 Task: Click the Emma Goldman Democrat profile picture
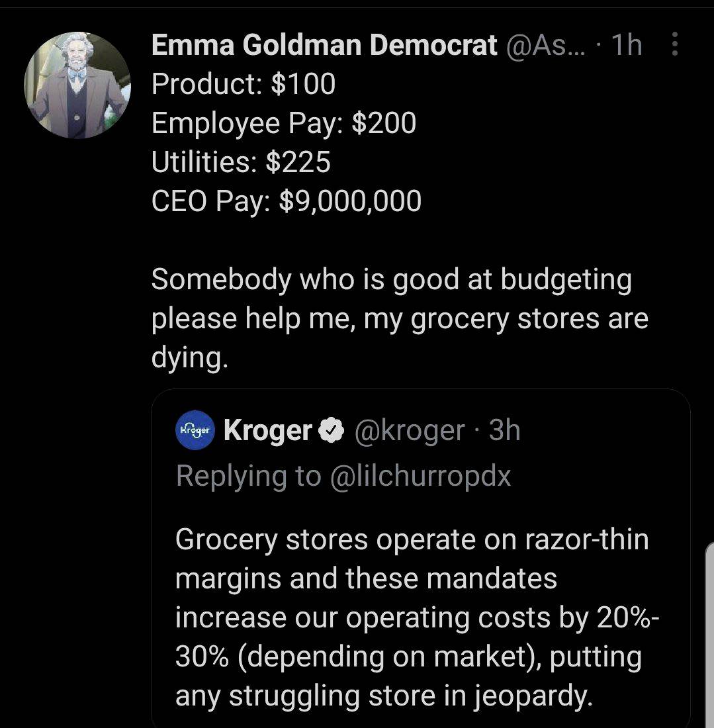77,83
